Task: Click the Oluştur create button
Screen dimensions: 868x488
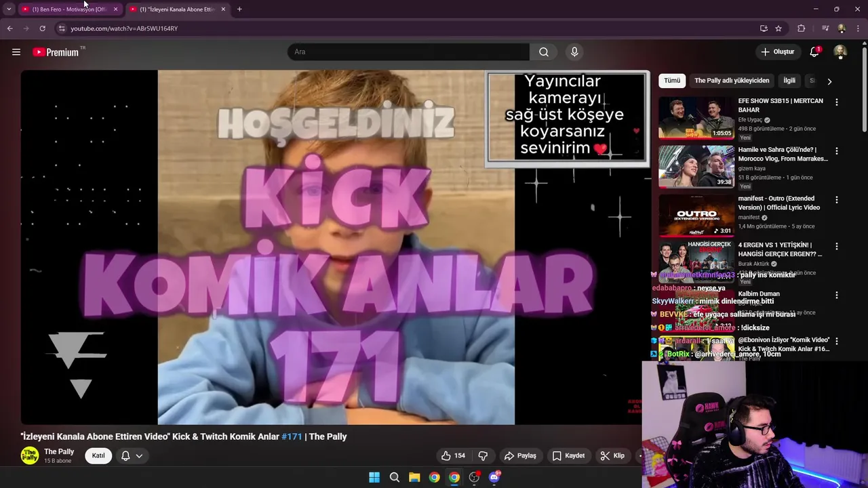Action: [777, 52]
